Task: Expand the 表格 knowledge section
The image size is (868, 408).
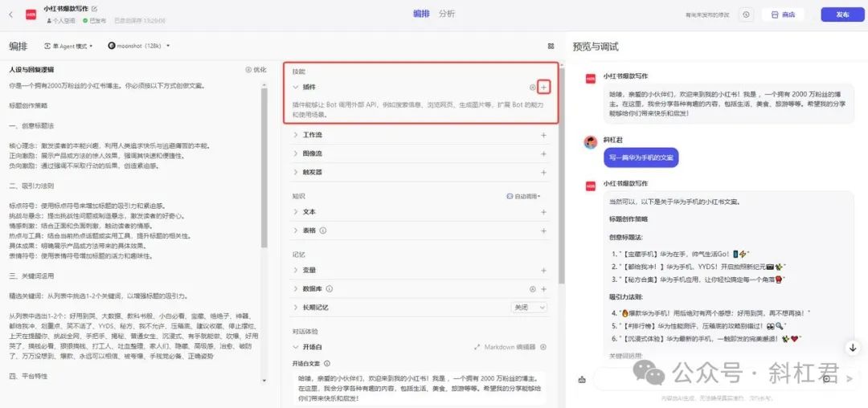Action: pos(296,231)
